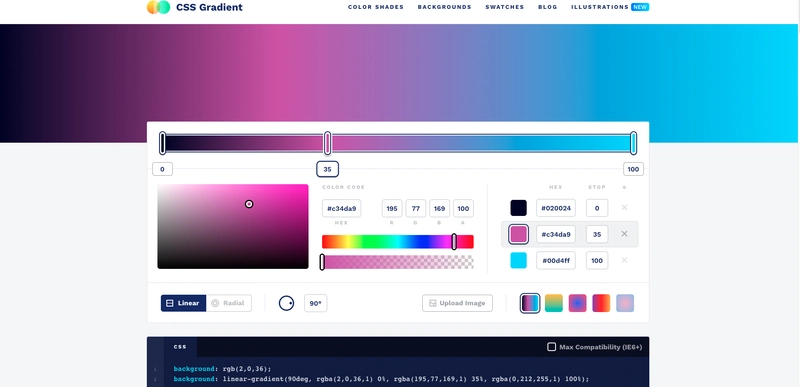The width and height of the screenshot is (800, 387).
Task: Open the Backgrounds nav link
Action: click(444, 7)
